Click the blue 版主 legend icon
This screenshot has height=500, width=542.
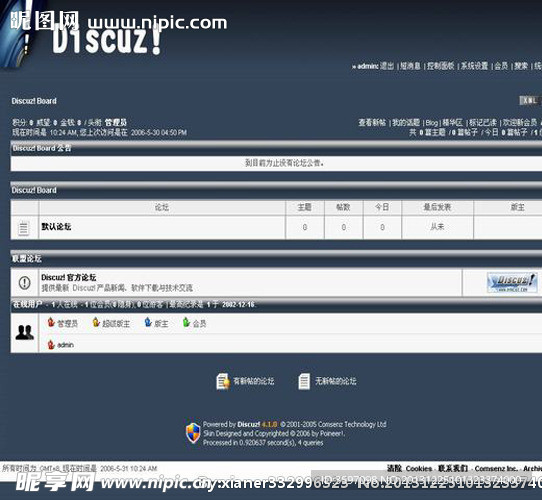coord(148,322)
